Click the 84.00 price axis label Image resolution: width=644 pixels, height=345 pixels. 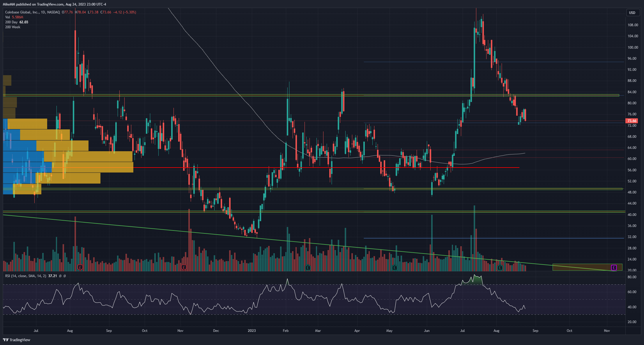(x=632, y=92)
